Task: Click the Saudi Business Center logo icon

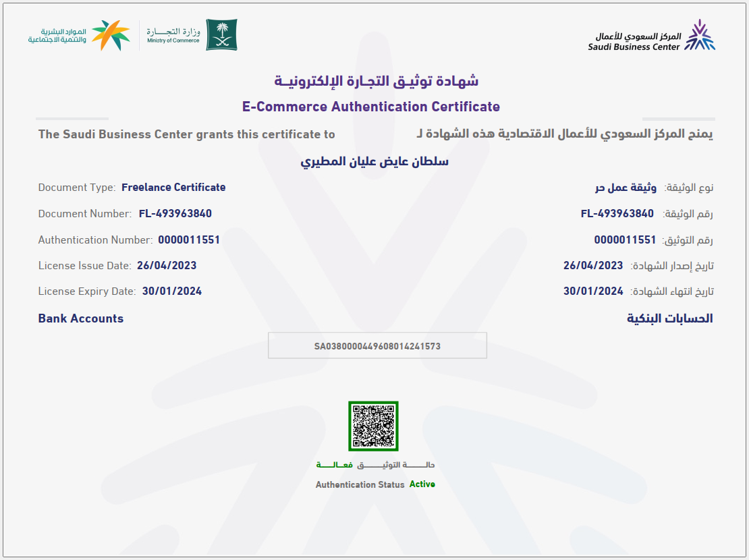Action: 700,36
